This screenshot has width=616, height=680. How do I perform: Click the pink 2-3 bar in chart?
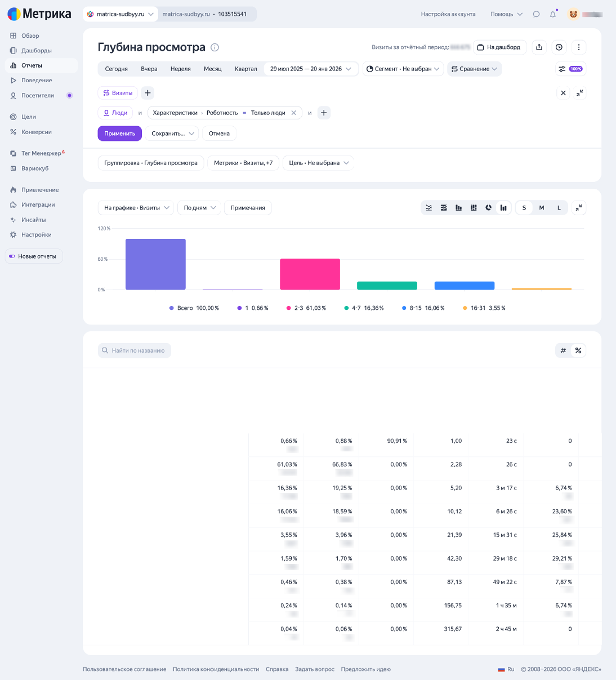coord(310,274)
